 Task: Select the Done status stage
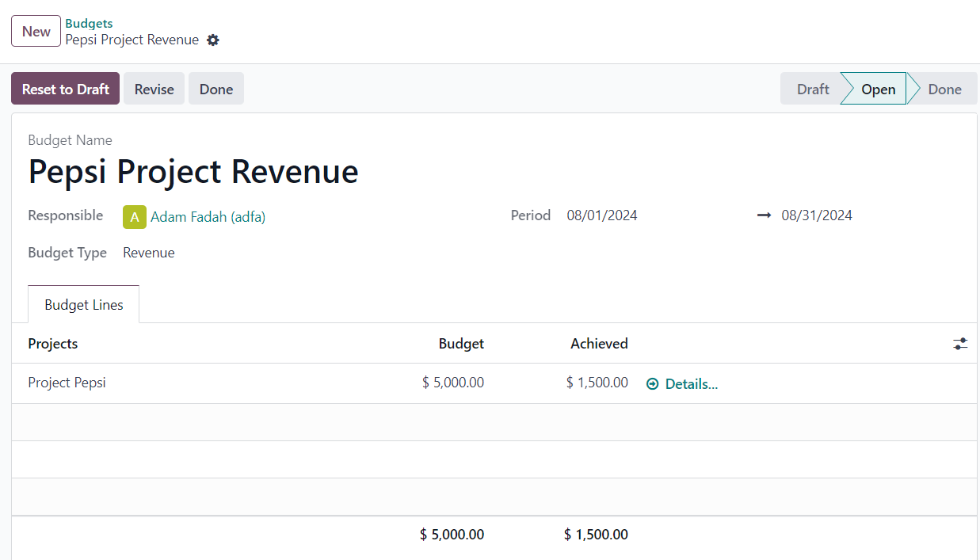[944, 89]
